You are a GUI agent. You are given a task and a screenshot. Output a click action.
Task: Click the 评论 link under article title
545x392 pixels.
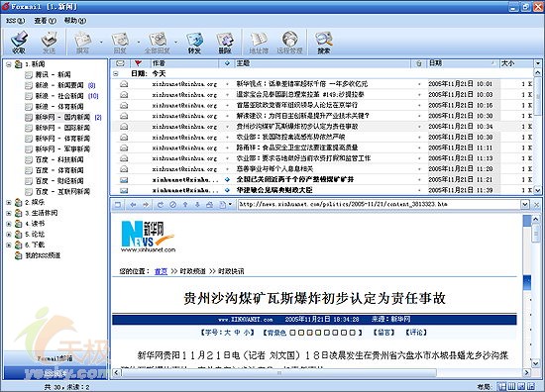tap(416, 333)
